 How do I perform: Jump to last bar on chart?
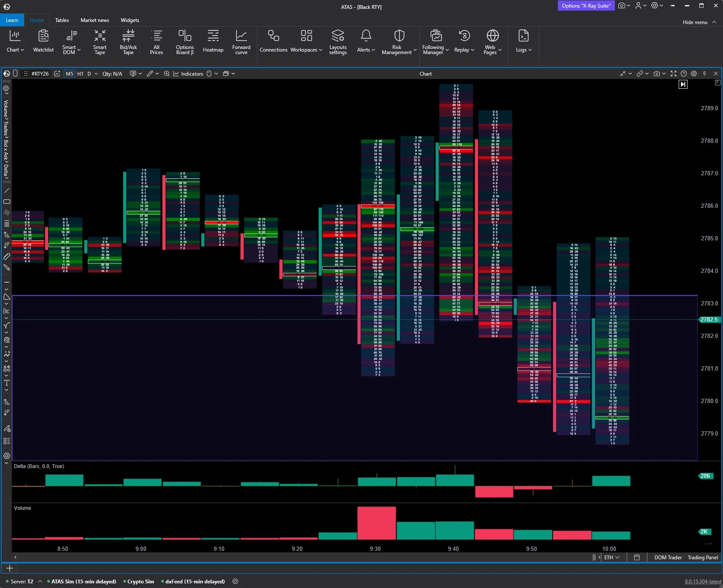(683, 84)
